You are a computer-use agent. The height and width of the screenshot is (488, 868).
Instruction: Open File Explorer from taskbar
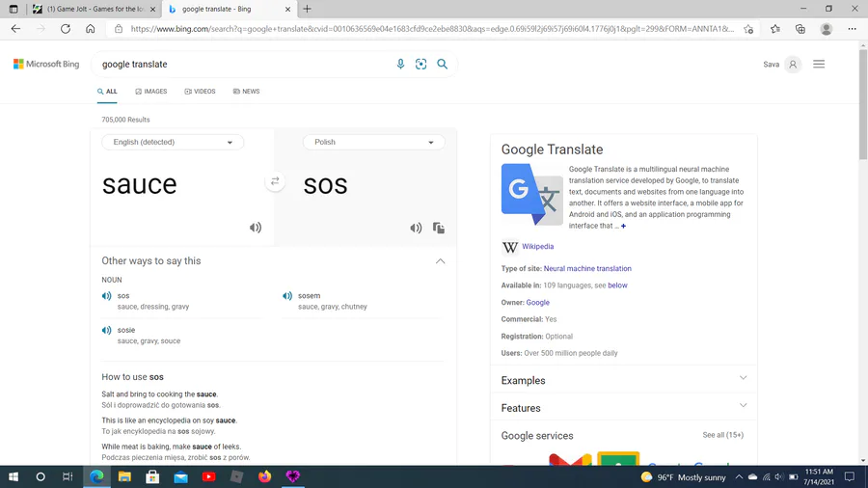coord(124,476)
